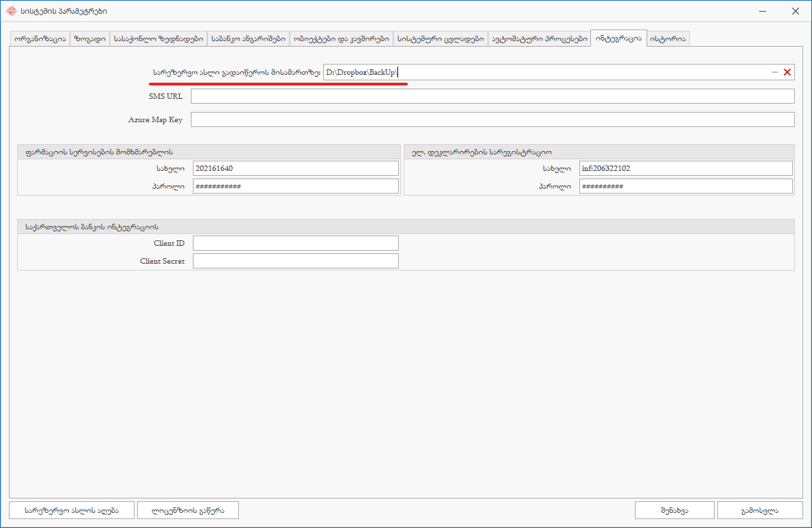
Task: Click the Azure Map Key input field
Action: 492,119
